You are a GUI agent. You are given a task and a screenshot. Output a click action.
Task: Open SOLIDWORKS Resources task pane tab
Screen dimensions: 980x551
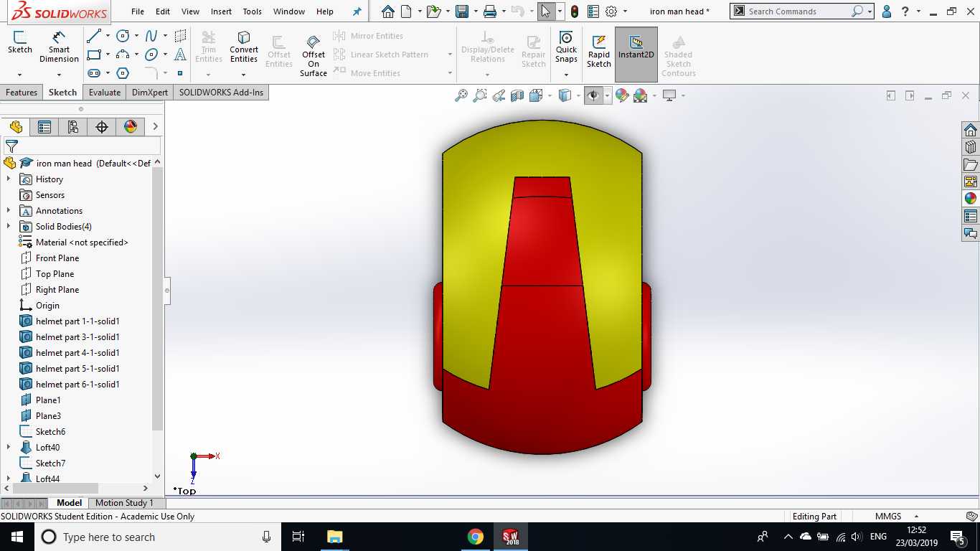[971, 130]
